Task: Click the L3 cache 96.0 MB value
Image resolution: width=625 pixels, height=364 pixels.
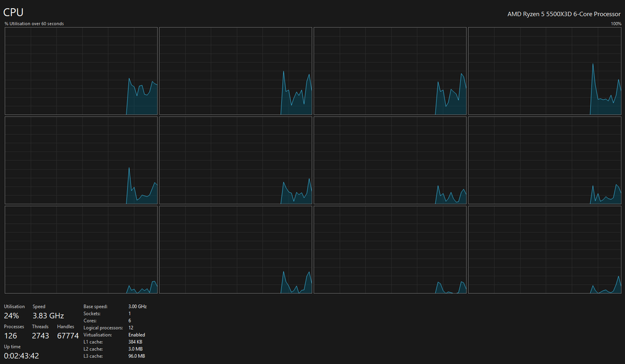Action: (x=137, y=356)
